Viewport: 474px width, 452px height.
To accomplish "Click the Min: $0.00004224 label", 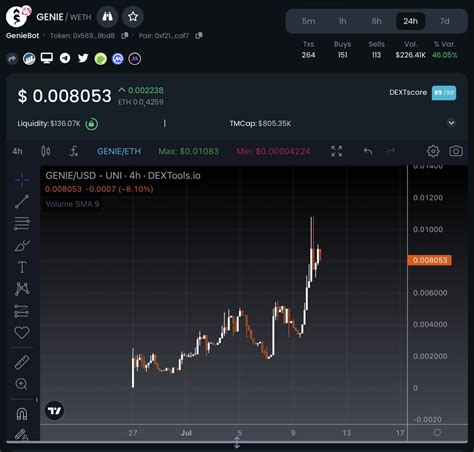I will point(273,151).
